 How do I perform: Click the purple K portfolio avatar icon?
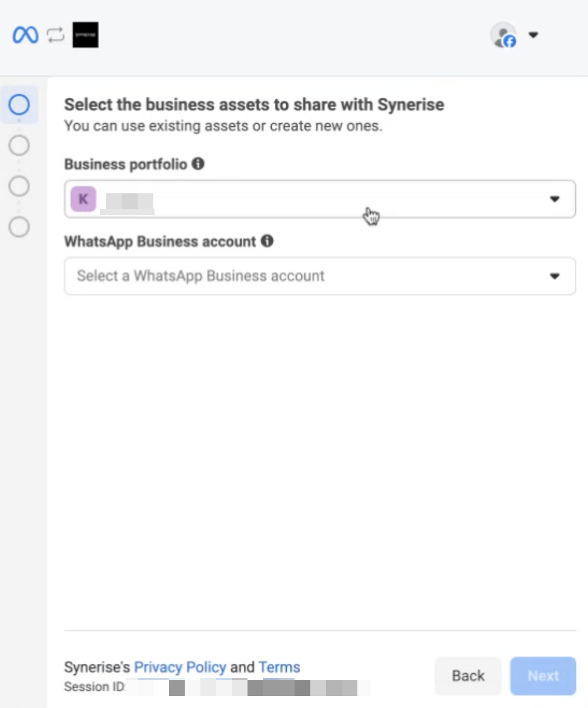coord(83,198)
